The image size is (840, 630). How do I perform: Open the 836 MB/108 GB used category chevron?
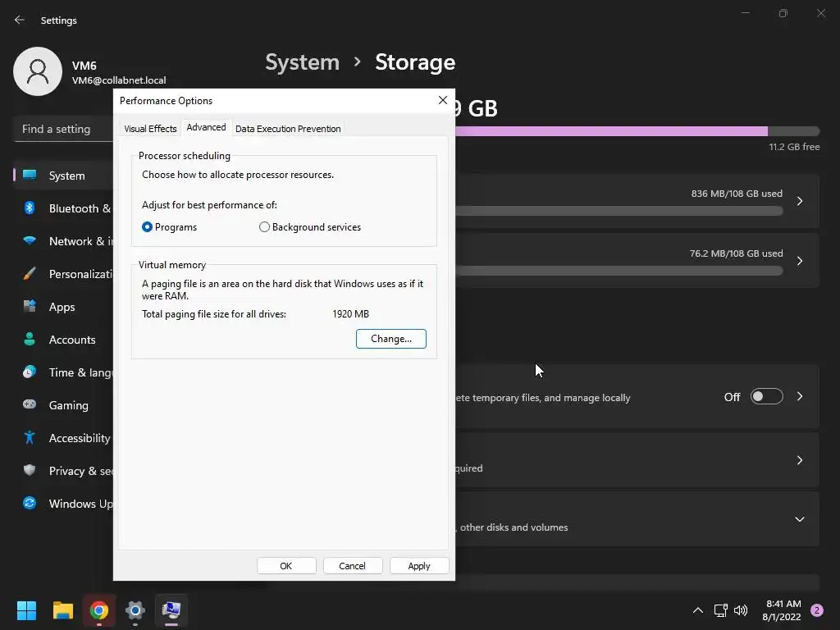(x=799, y=201)
